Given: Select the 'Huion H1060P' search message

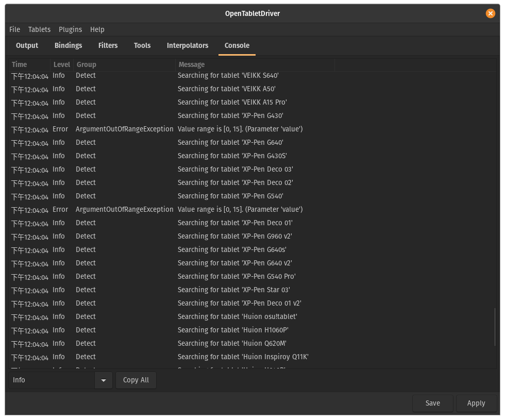Looking at the screenshot, I should click(233, 330).
